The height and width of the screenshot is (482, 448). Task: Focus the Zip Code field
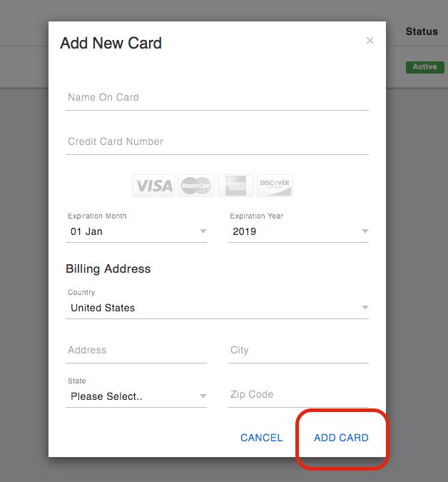298,395
